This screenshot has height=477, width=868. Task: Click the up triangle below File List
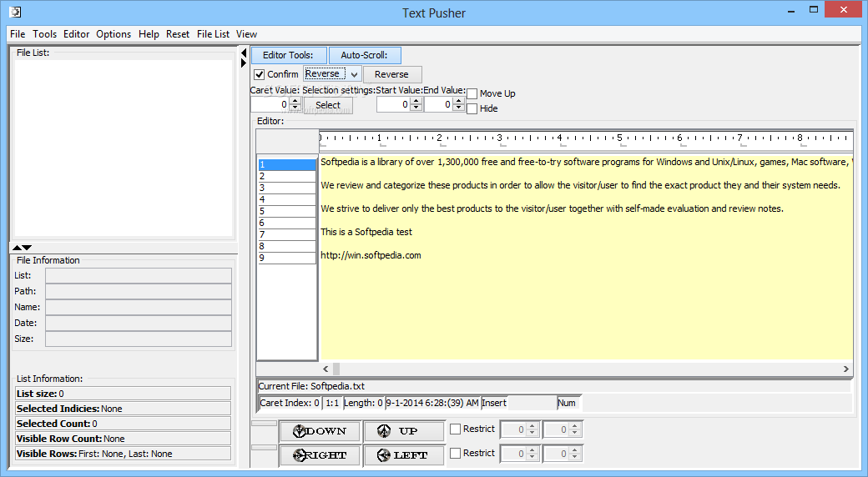(x=18, y=248)
